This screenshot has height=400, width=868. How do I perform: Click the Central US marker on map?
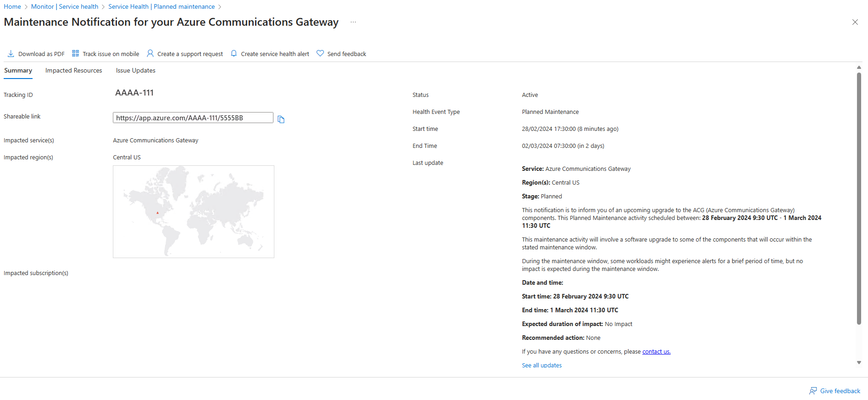pyautogui.click(x=157, y=213)
